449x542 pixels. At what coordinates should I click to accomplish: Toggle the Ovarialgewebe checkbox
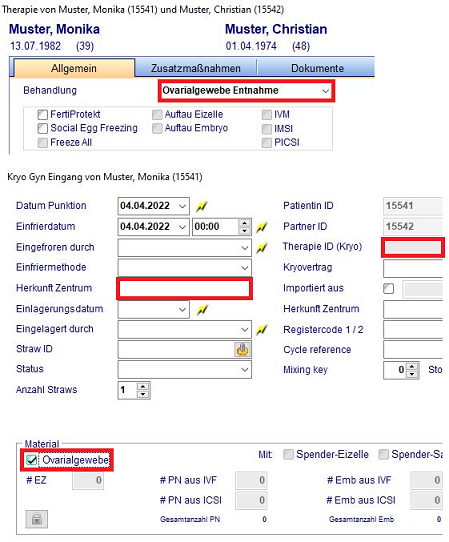point(32,460)
